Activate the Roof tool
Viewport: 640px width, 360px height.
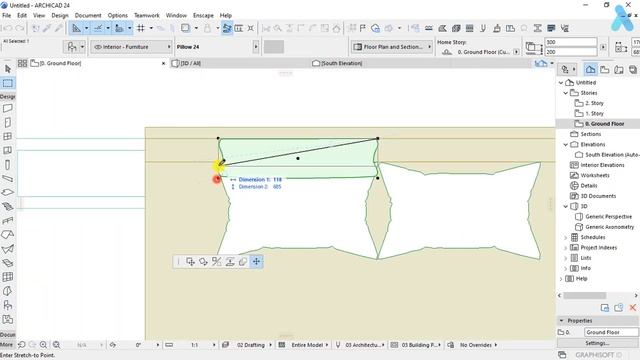[8, 235]
